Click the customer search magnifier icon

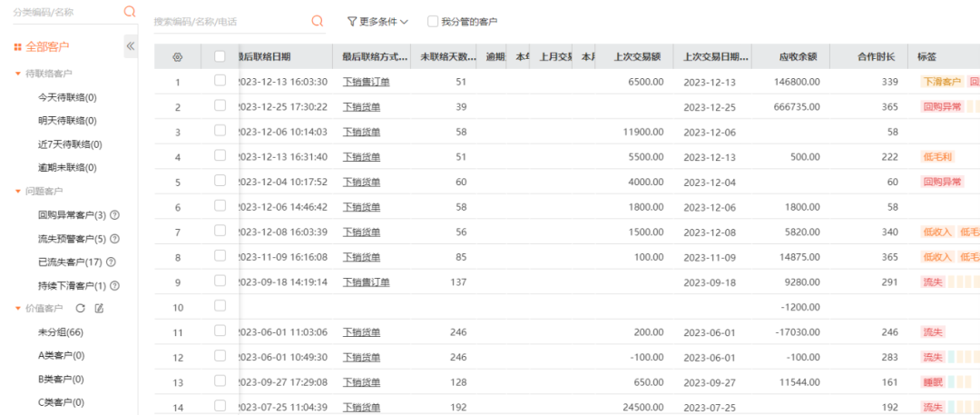point(318,21)
